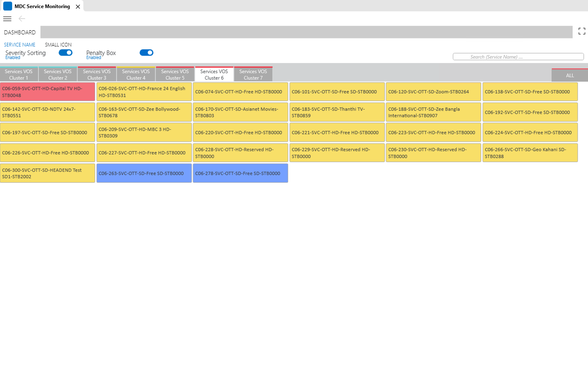Open C06-120 Zoom-STB0264 tile
Screen dimensions: 588x369
click(x=433, y=92)
